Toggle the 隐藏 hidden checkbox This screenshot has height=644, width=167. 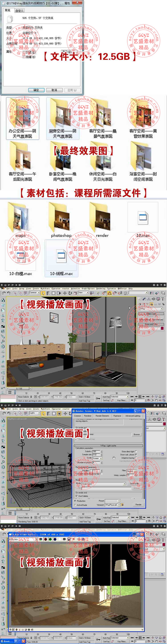[24, 57]
